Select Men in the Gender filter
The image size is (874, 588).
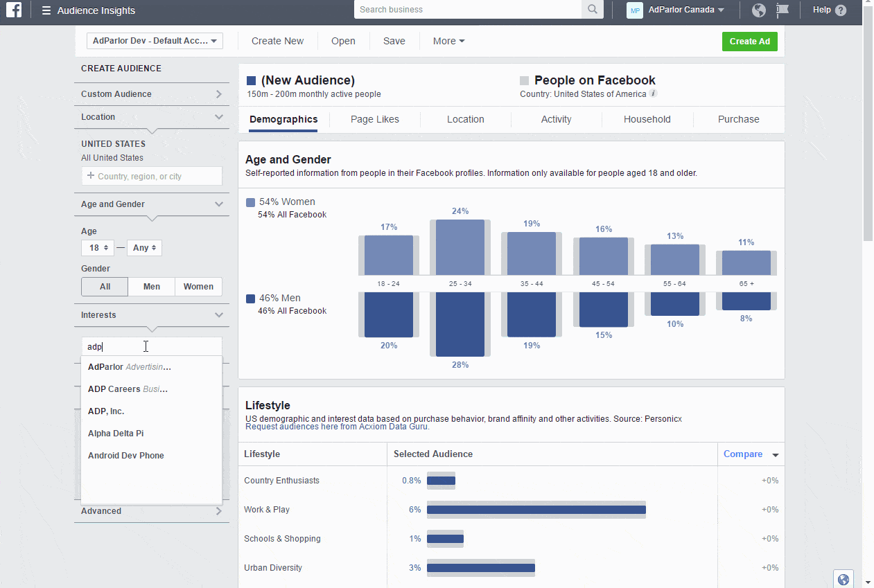click(151, 286)
